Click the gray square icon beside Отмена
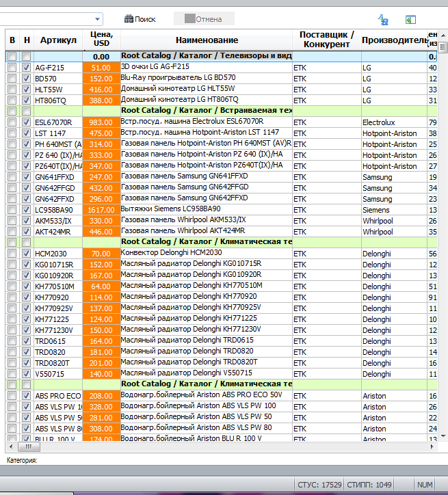 click(x=189, y=18)
